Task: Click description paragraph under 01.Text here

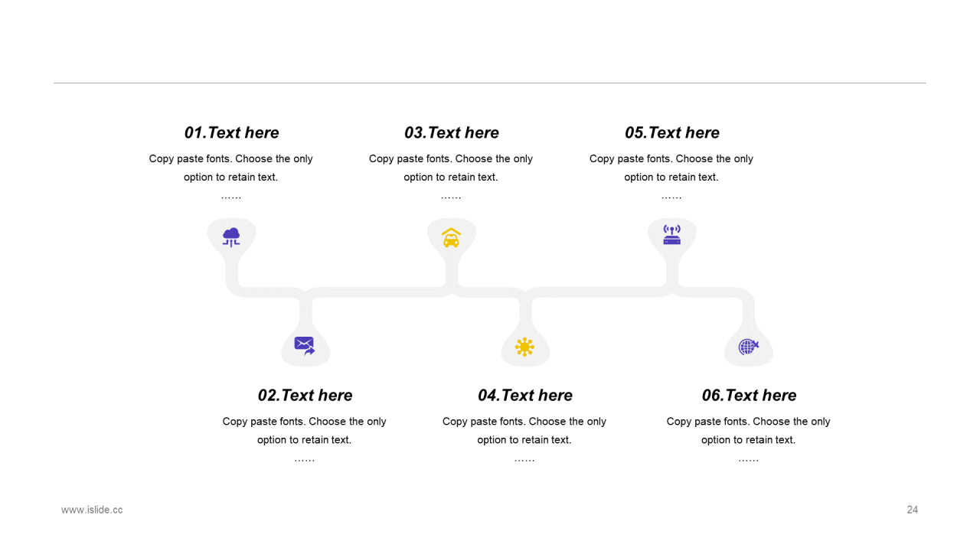Action: (231, 178)
